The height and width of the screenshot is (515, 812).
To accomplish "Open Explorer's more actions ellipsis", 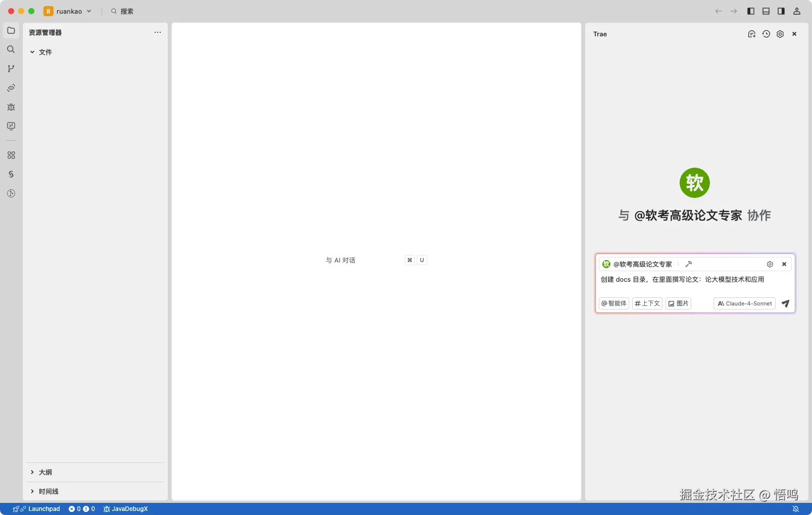I will 158,32.
